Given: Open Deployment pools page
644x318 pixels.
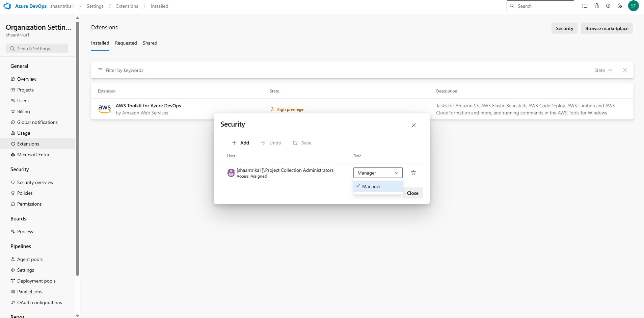Looking at the screenshot, I should pos(36,281).
